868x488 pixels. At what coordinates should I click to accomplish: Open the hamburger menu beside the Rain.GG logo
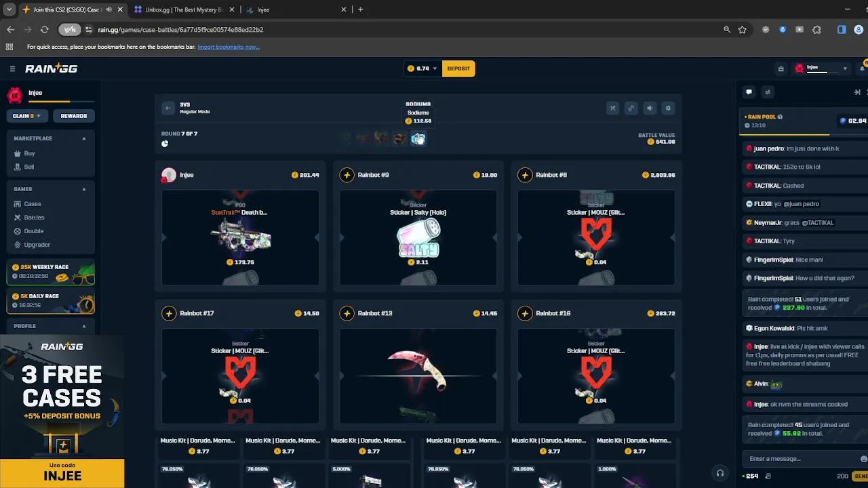(12, 68)
